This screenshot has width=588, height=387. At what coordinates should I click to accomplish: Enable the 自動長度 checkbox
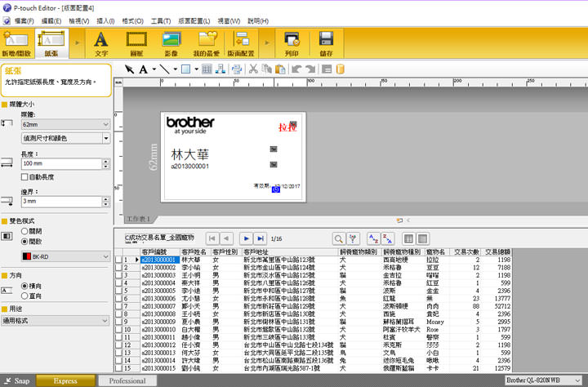[x=24, y=176]
